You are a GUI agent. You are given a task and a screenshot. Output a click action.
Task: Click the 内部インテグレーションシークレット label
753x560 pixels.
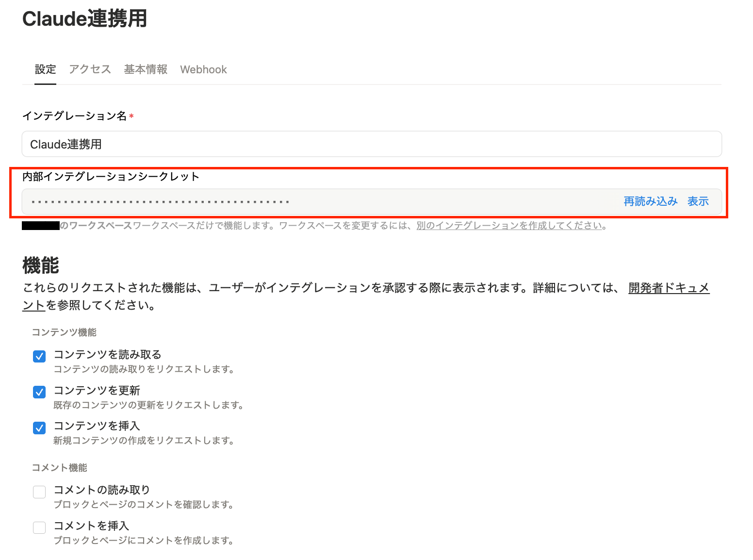point(111,177)
